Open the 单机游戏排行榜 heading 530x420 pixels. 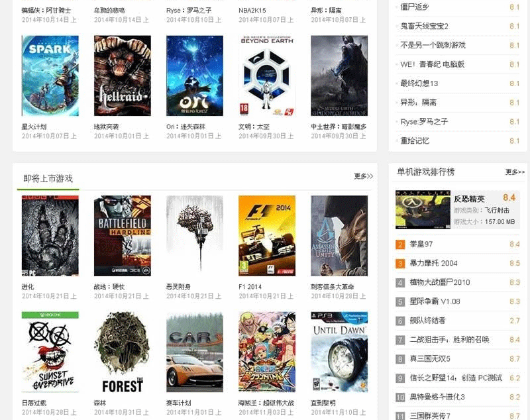pos(425,172)
